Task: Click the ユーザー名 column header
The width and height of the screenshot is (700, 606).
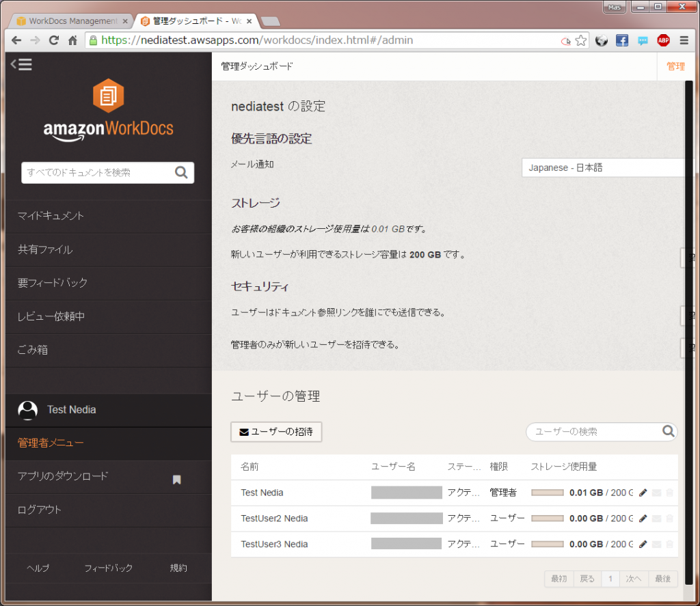Action: (393, 467)
